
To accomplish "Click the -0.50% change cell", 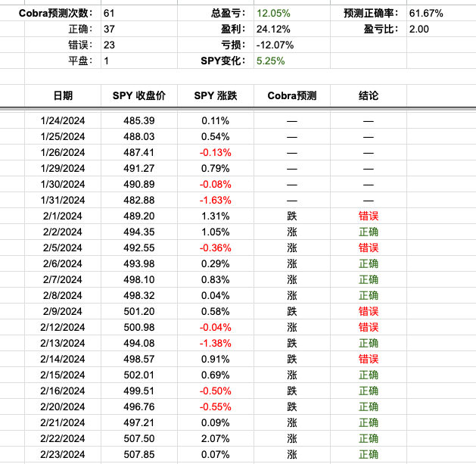I will click(216, 391).
